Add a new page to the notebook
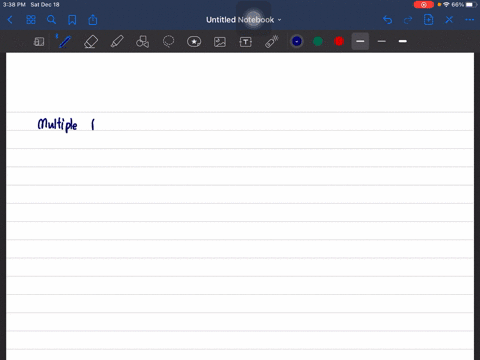 428,20
